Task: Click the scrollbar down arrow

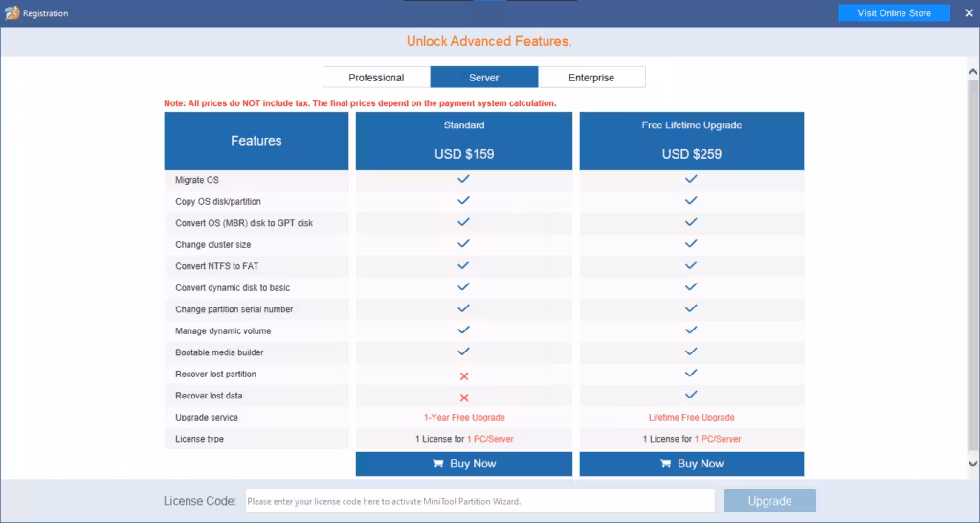Action: pos(972,464)
